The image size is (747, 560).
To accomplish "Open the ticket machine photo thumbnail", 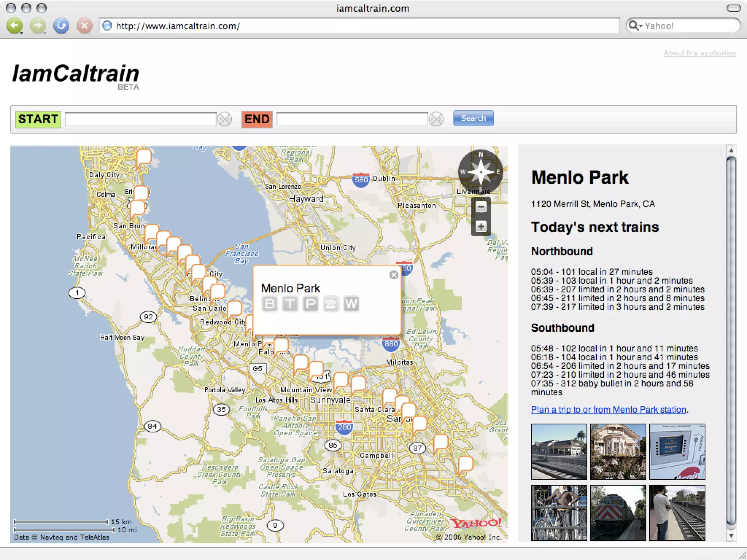I will tap(677, 451).
